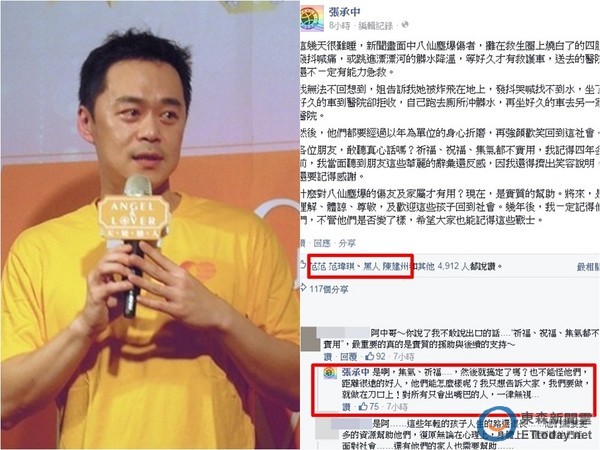Open the 張承中 profile name at post header
The height and width of the screenshot is (450, 600).
point(345,12)
